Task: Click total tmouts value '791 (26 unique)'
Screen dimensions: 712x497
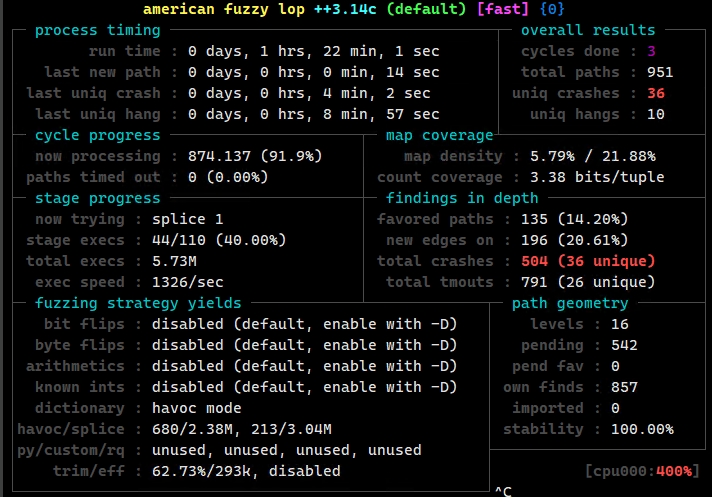Action: (x=588, y=282)
